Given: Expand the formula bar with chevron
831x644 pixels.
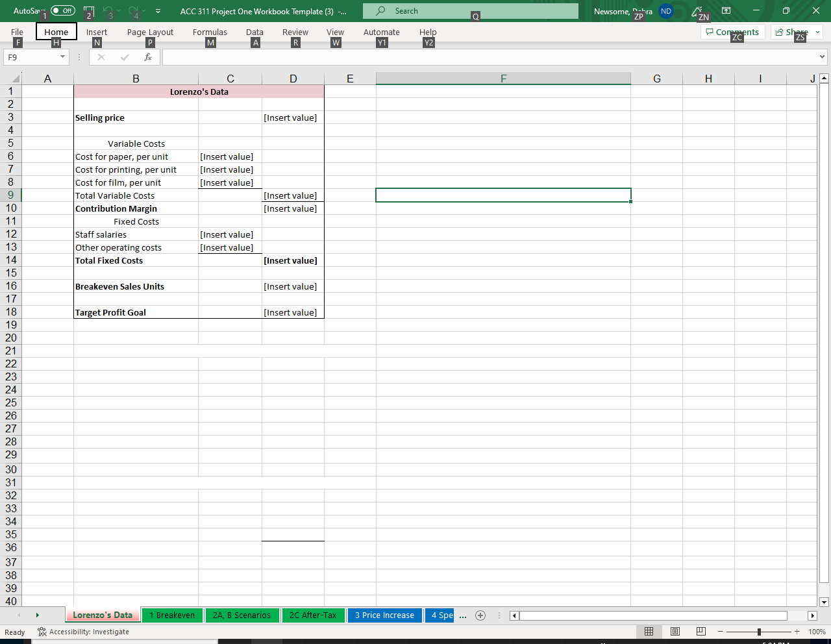Looking at the screenshot, I should [823, 57].
